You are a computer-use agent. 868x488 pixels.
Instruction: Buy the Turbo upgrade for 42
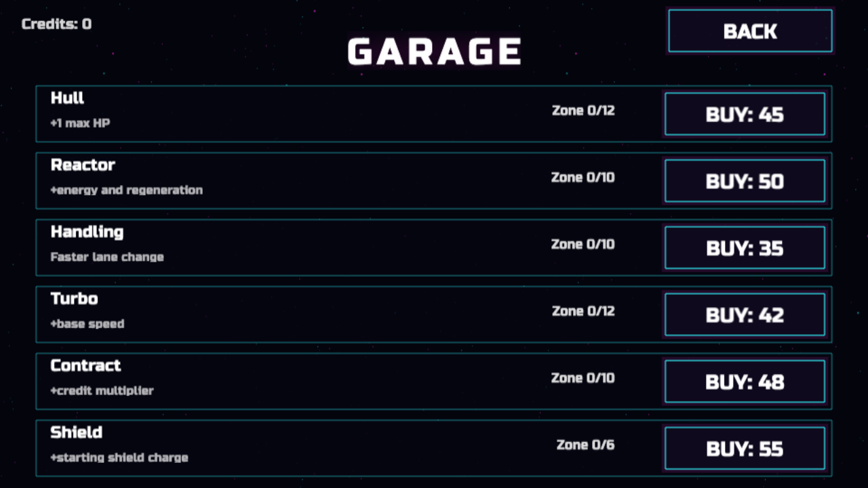coord(745,315)
